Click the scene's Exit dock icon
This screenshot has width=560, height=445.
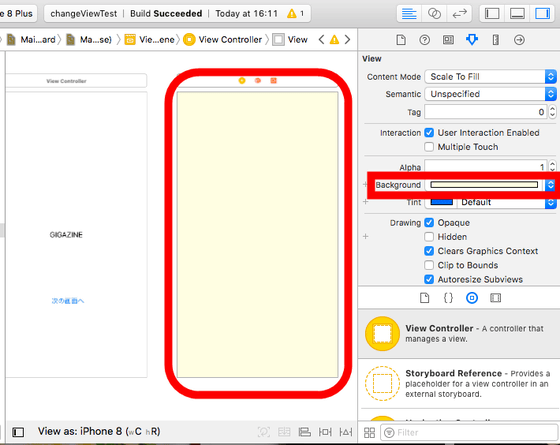point(274,81)
